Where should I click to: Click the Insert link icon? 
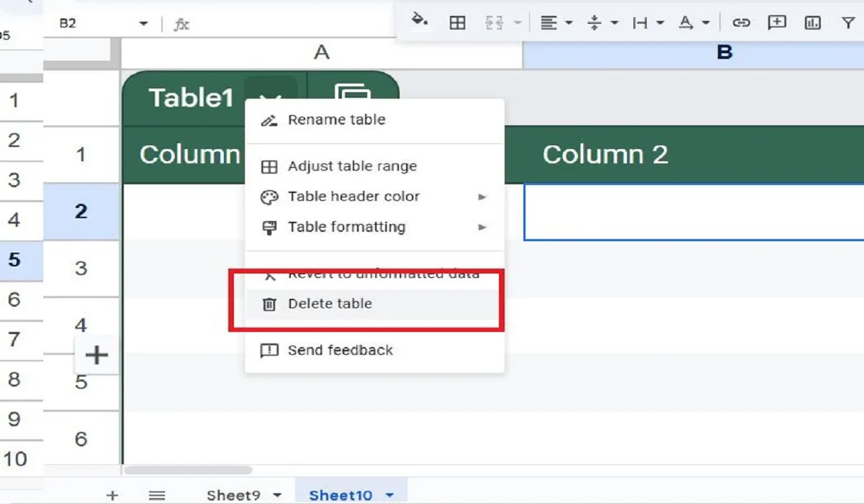(740, 22)
